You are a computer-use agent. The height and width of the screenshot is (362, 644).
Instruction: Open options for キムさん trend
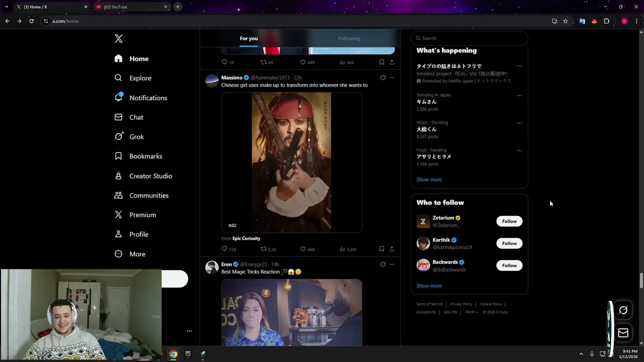tap(519, 96)
